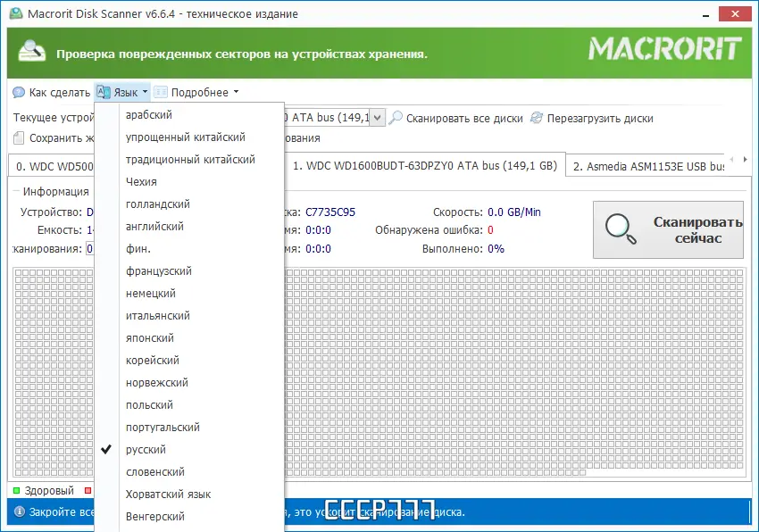This screenshot has height=532, width=759.
Task: Open the WDC WD500 disk tab
Action: pos(53,166)
